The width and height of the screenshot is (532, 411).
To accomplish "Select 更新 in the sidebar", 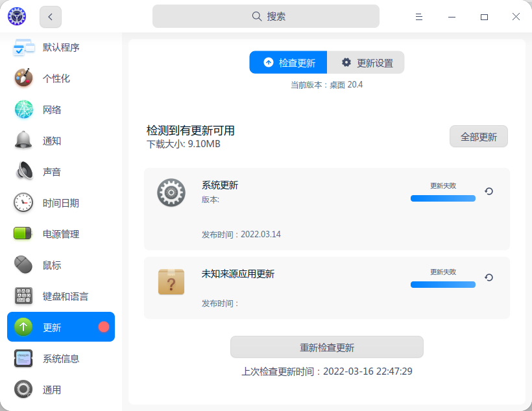I will (61, 327).
